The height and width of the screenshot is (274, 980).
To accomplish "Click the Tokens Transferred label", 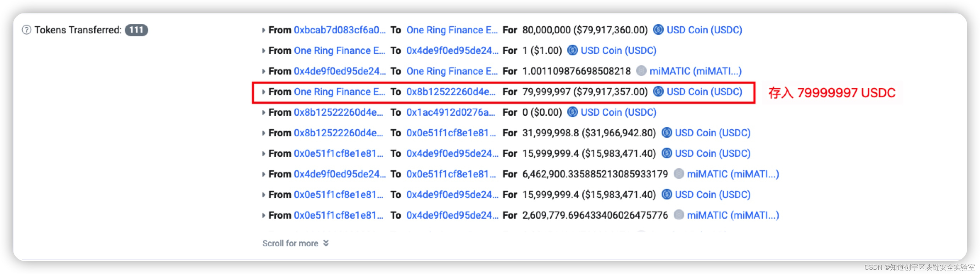I will (x=78, y=30).
